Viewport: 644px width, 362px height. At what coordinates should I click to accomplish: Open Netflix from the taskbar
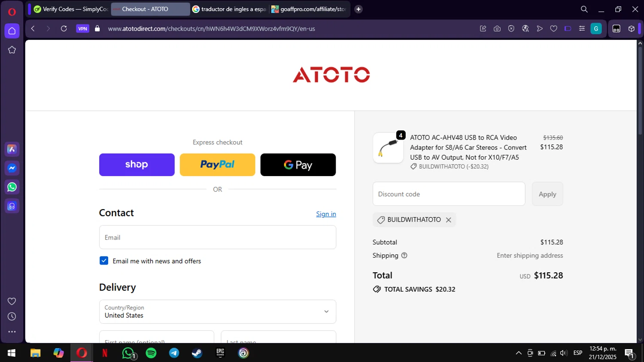[105, 353]
